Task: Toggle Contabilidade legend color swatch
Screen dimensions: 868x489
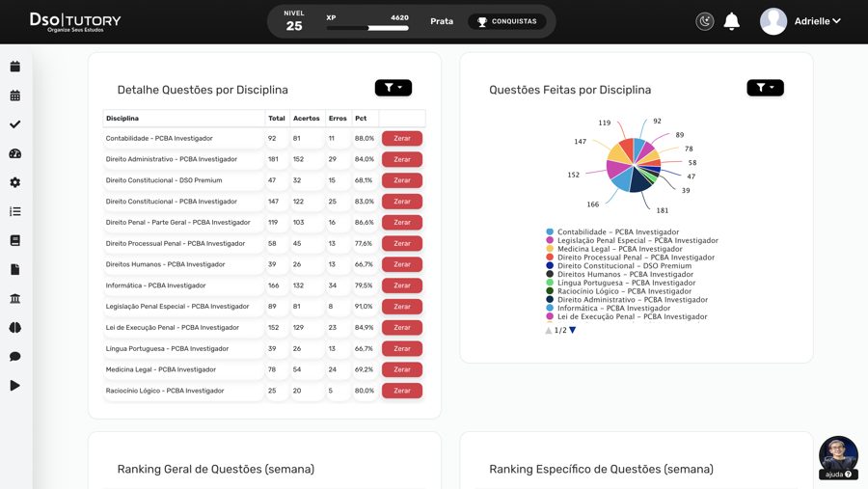Action: (550, 232)
